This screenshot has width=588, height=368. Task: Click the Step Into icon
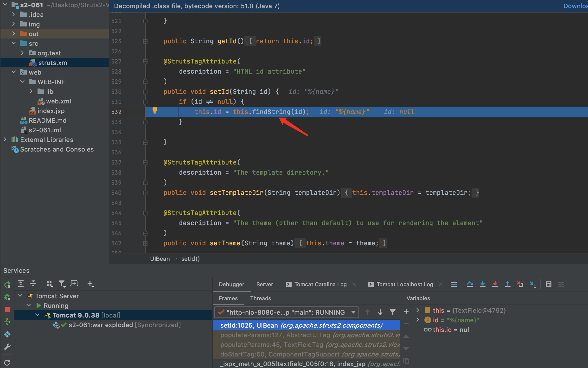point(482,284)
